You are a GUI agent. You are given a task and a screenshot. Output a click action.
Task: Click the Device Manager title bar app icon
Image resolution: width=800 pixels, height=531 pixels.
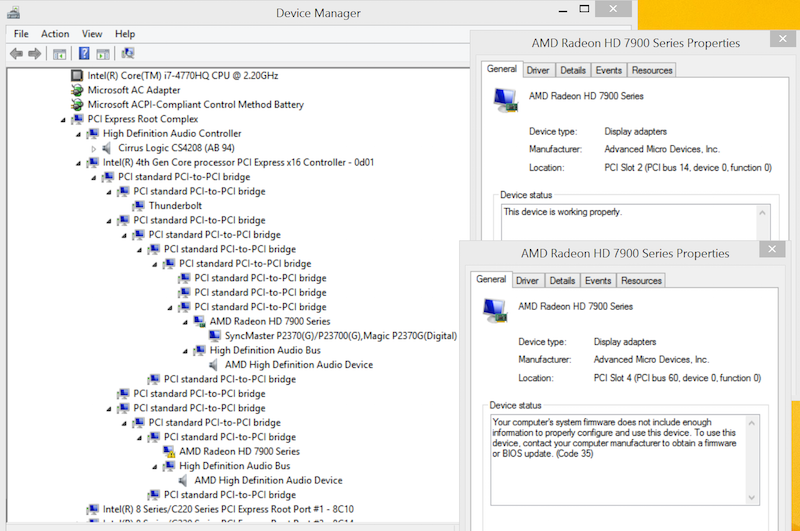14,12
